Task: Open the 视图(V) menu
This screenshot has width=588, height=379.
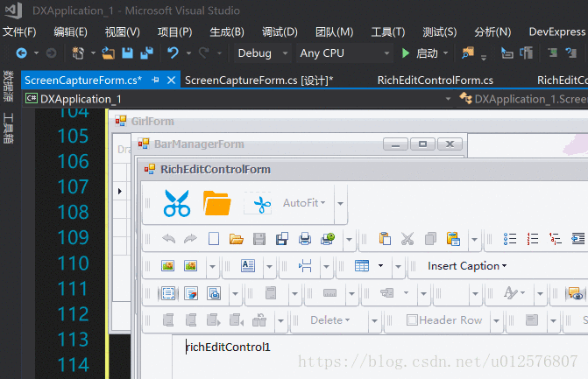Action: point(123,32)
